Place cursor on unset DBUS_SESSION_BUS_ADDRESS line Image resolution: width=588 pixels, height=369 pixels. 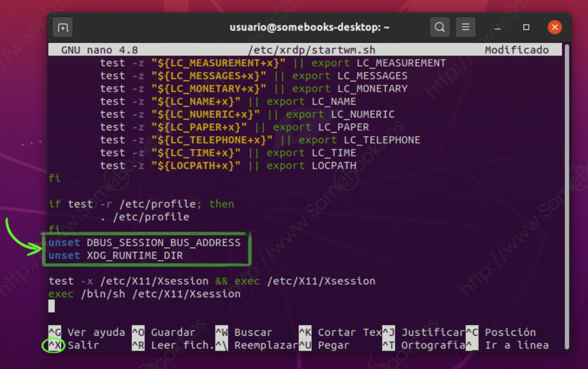pos(144,242)
